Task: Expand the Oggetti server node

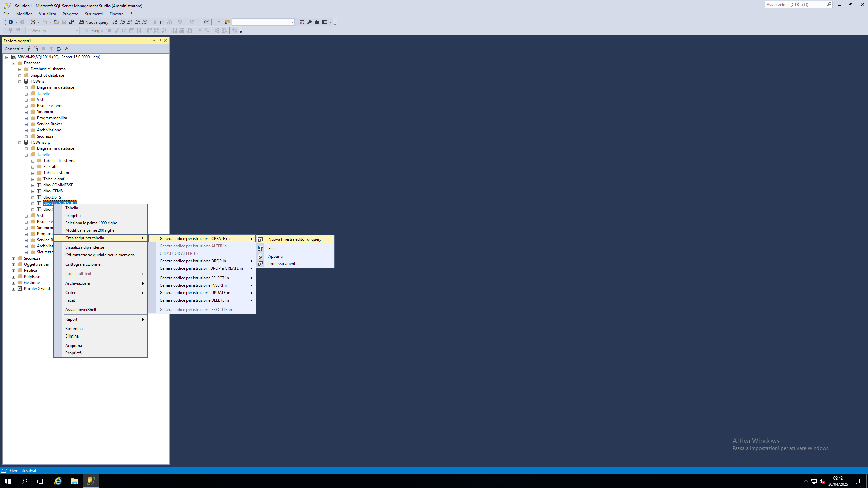Action: click(x=14, y=265)
